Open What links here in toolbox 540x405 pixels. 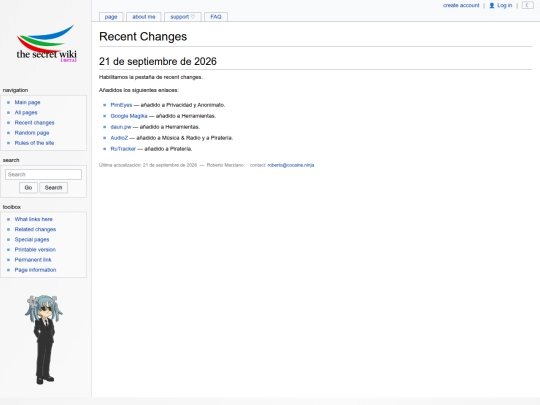pyautogui.click(x=33, y=219)
